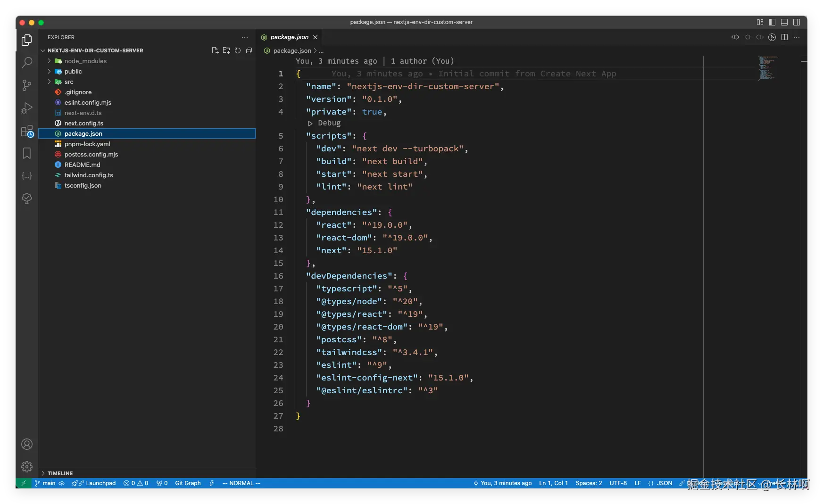Screen dimensions: 823x504
Task: Open the GitLens file annotations icon
Action: (x=772, y=37)
